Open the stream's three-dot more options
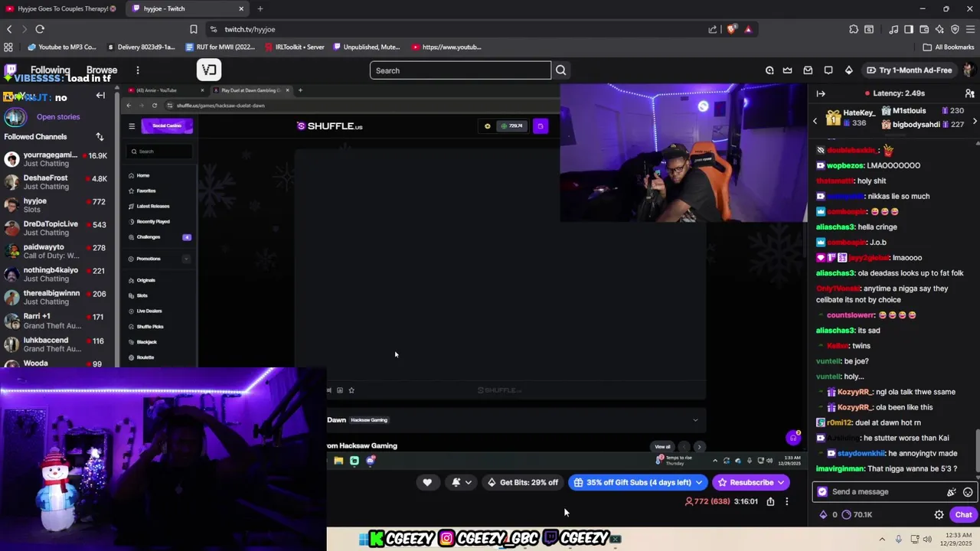Viewport: 980px width, 551px height. coord(786,501)
